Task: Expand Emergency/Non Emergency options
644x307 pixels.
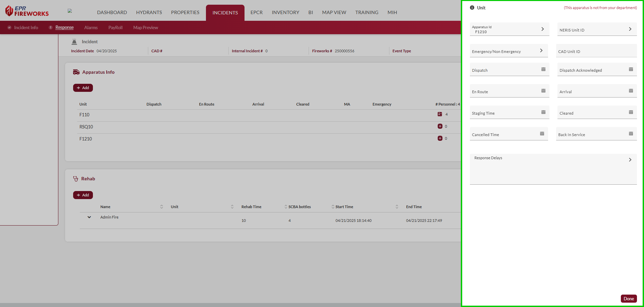Action: [541, 51]
